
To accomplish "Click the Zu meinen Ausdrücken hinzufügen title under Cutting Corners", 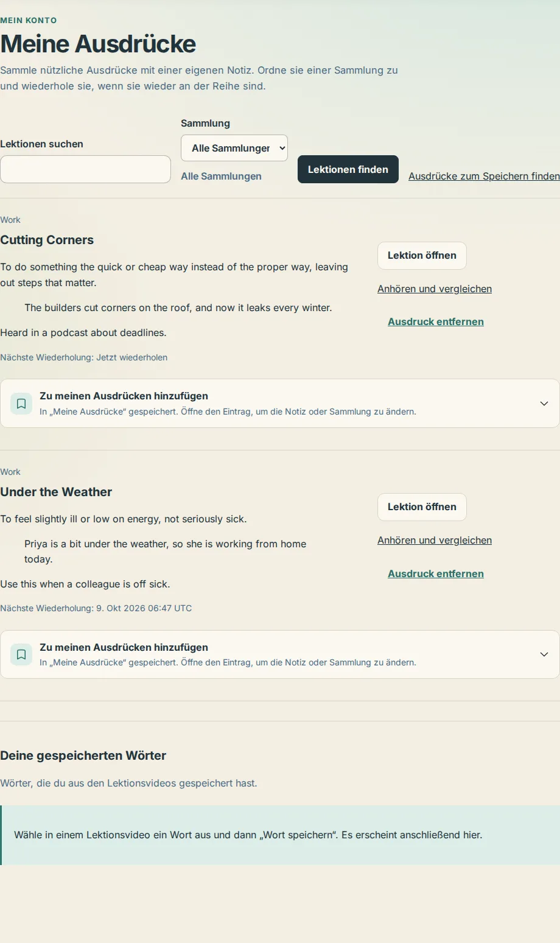I will tap(124, 396).
